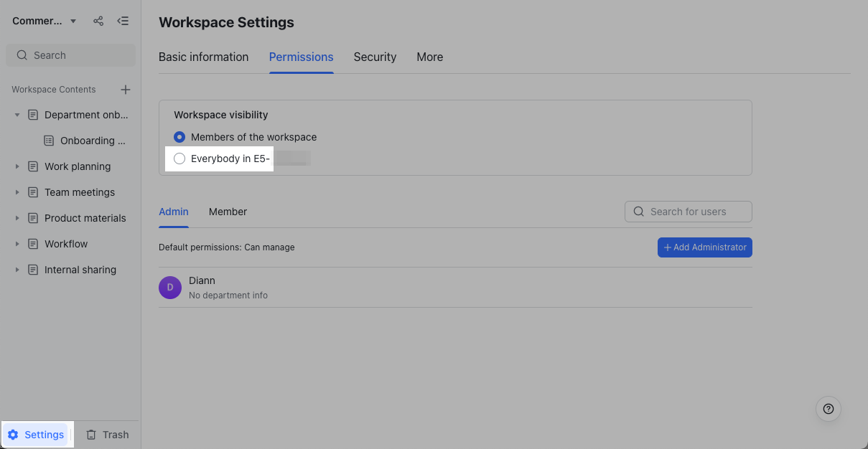This screenshot has height=449, width=868.
Task: Click Diann's purple avatar
Action: click(170, 288)
